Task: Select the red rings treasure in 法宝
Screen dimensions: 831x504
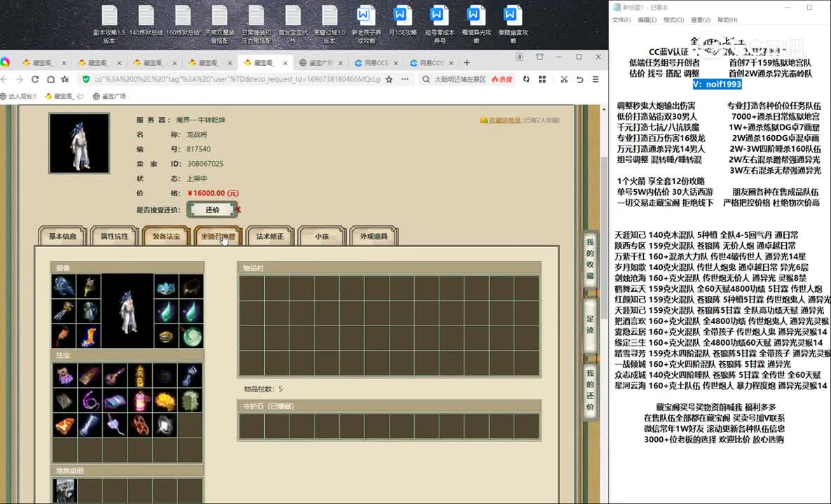Action: click(x=140, y=426)
